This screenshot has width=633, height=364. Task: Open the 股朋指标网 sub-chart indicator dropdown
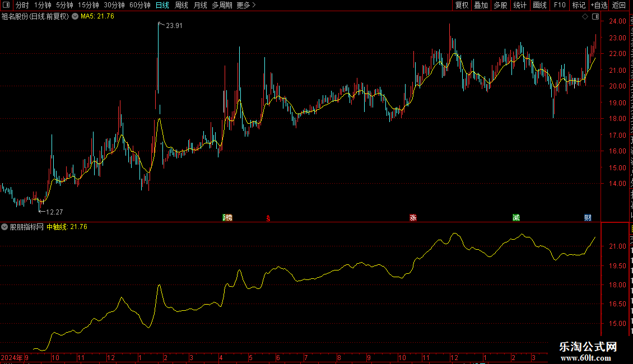[x=4, y=227]
